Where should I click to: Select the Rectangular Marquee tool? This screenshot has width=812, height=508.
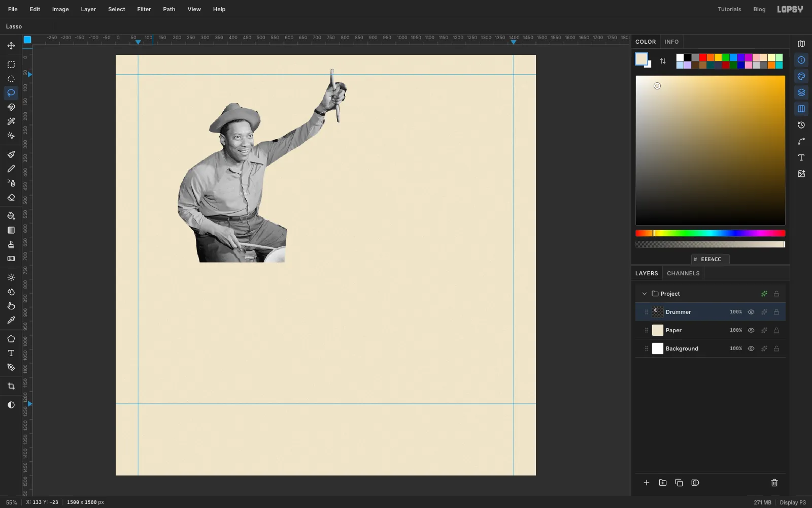pos(11,65)
